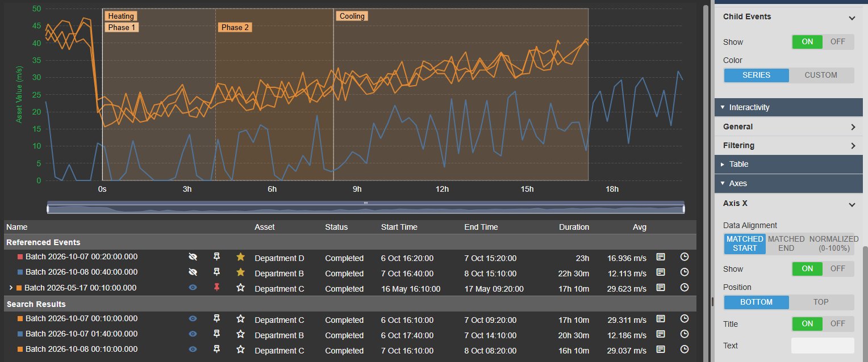The image size is (868, 362).
Task: Collapse the Axis X subsection
Action: 852,204
